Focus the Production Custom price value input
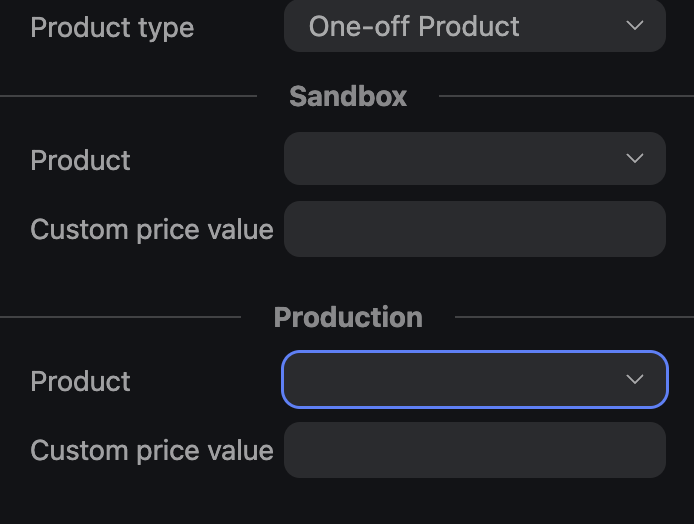694x524 pixels. tap(474, 450)
